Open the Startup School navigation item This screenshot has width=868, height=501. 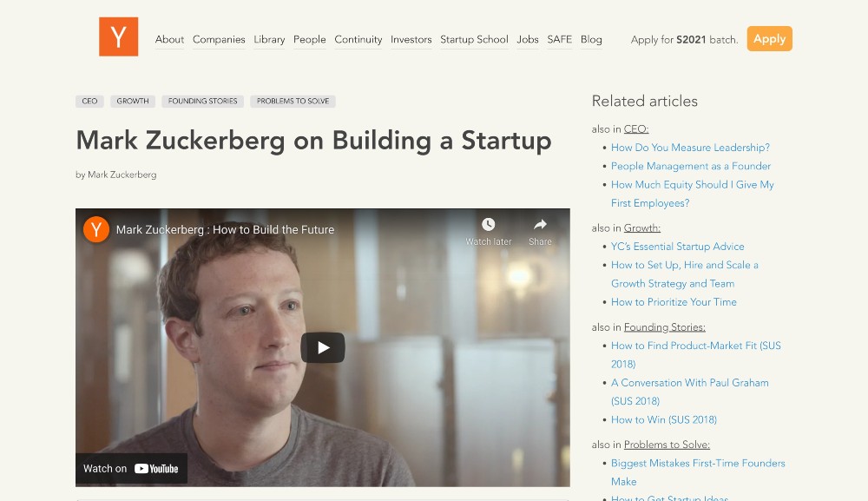point(474,39)
